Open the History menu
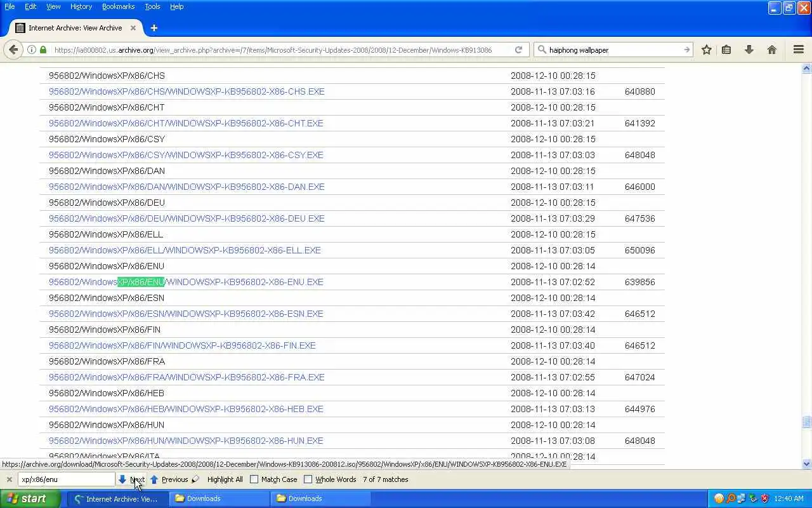The height and width of the screenshot is (508, 812). click(81, 6)
